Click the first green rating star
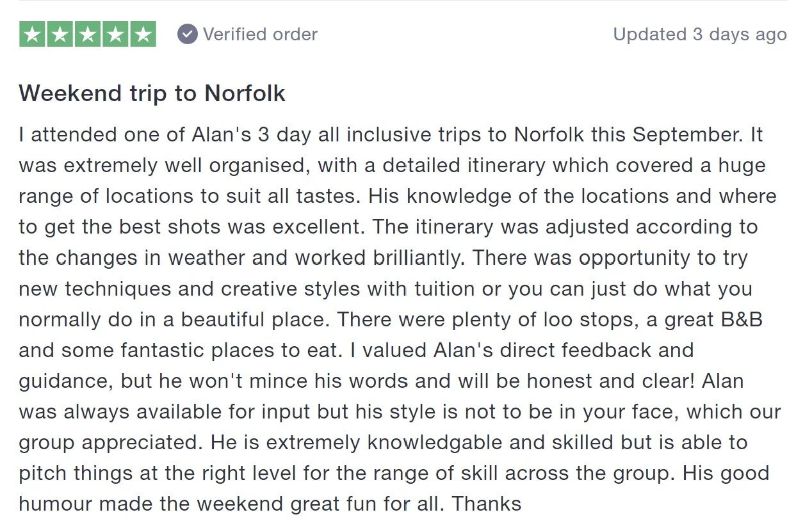 point(33,35)
